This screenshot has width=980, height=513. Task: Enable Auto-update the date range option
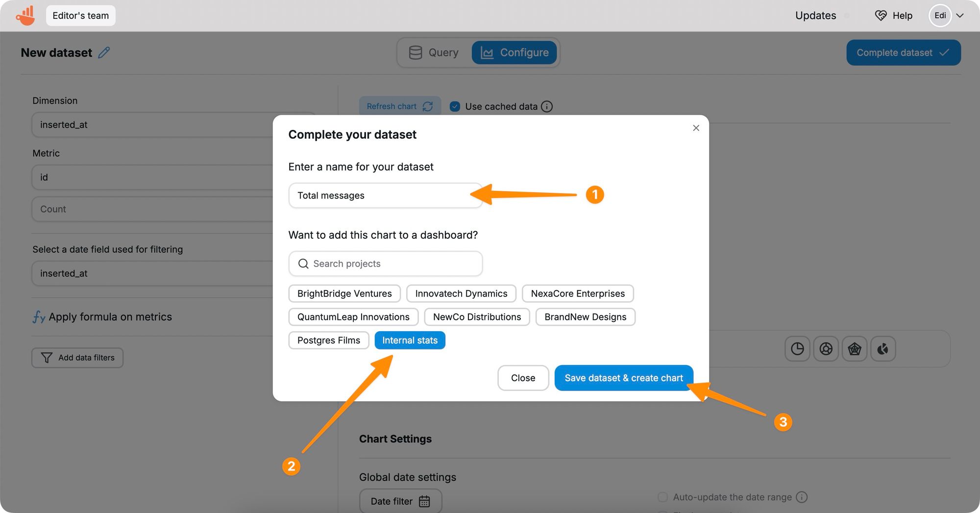click(x=662, y=497)
